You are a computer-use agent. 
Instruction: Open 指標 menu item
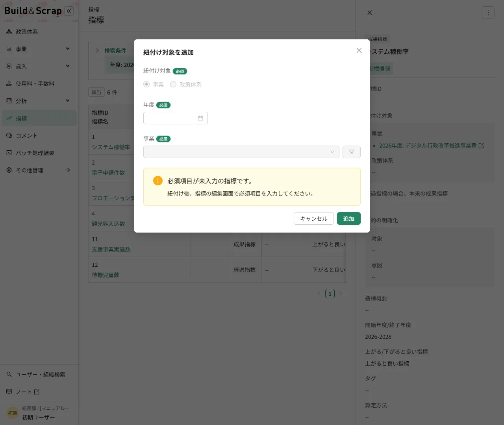pos(39,118)
